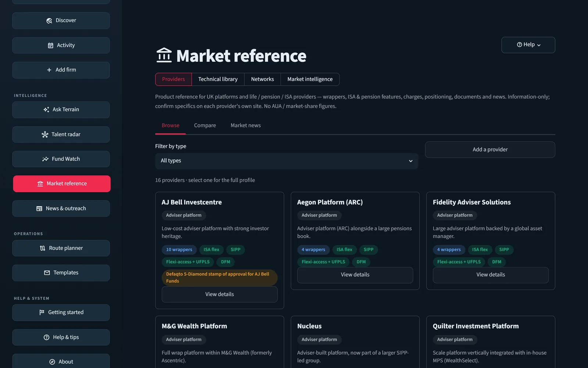588x368 pixels.
Task: Click the About info icon
Action: pos(52,362)
